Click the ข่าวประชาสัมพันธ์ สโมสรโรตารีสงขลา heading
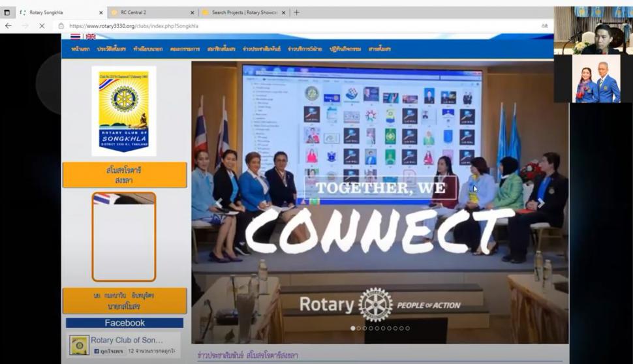Viewport: 633px width, 364px height. [248, 355]
